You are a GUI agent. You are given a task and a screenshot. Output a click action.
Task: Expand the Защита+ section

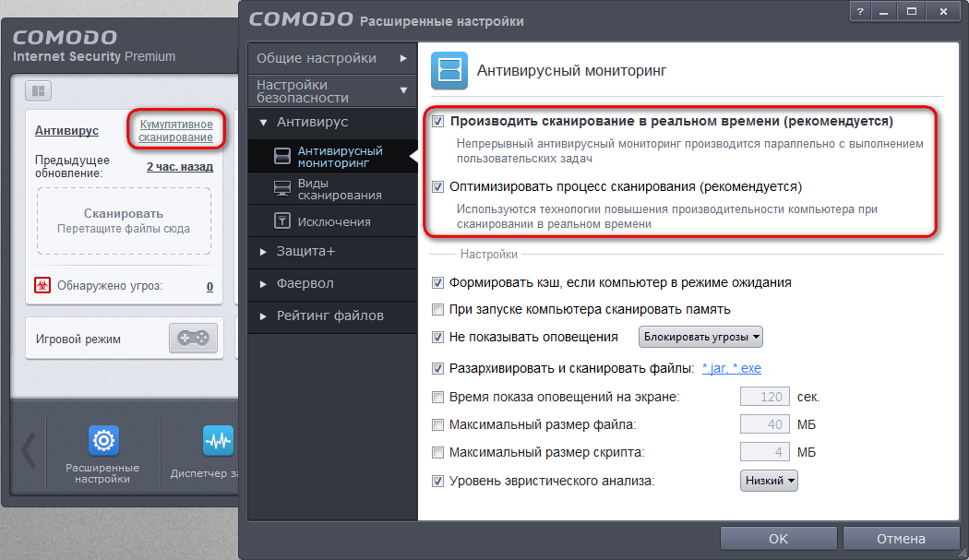click(332, 252)
